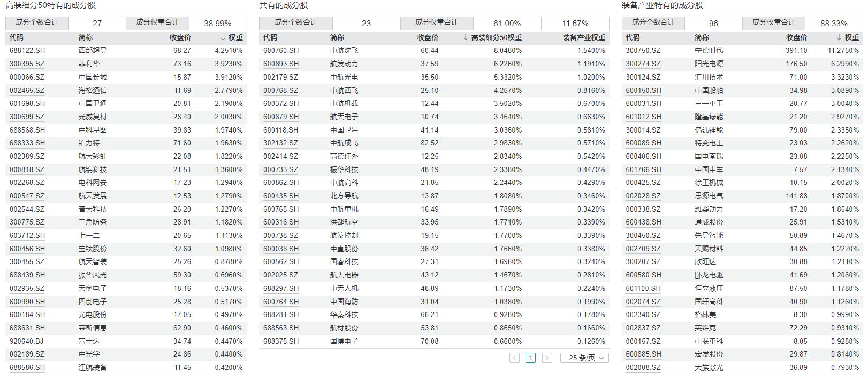Select page 1 in pagination
Screen dimensions: 868x378
(530, 358)
